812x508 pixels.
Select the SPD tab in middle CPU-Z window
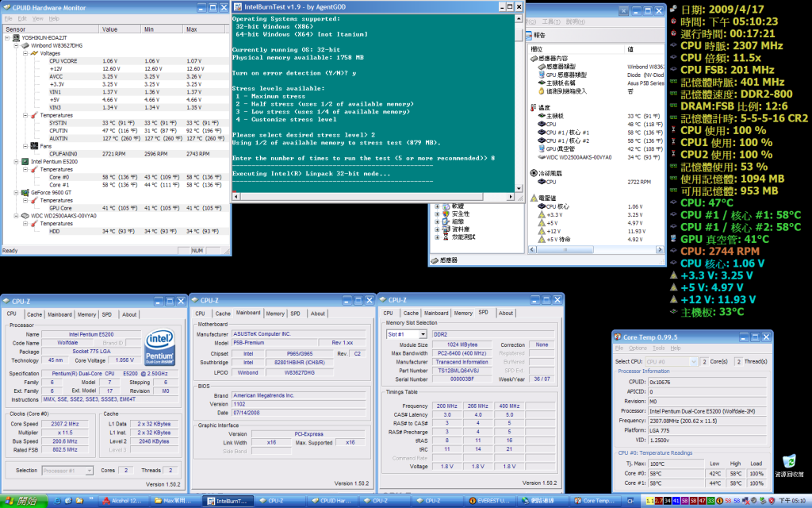[295, 314]
